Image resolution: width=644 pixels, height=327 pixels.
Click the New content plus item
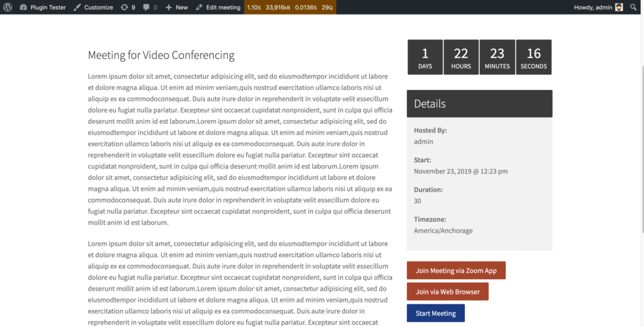177,8
